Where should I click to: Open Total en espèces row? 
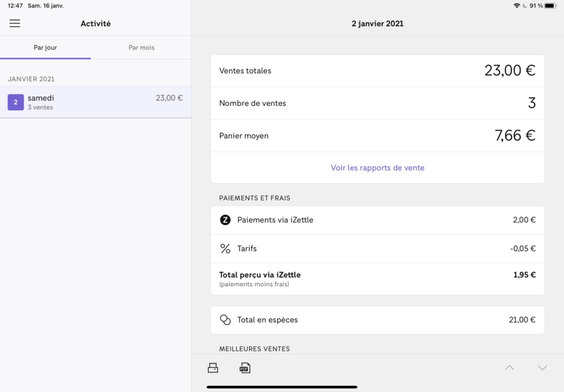(x=377, y=320)
